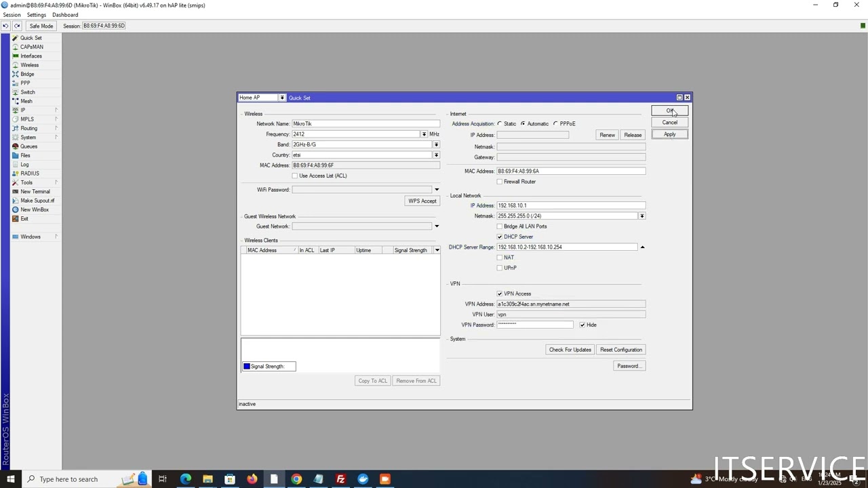Uncheck DHCP Server checkbox

[500, 237]
